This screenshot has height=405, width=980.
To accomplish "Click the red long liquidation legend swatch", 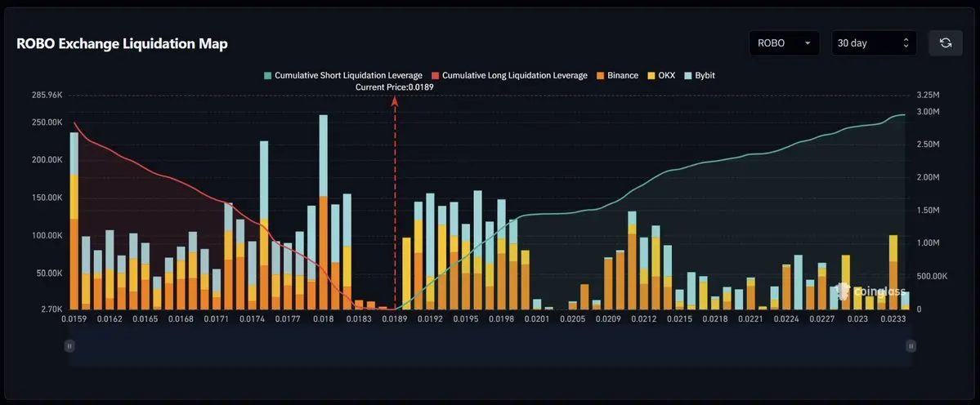I will tap(436, 75).
